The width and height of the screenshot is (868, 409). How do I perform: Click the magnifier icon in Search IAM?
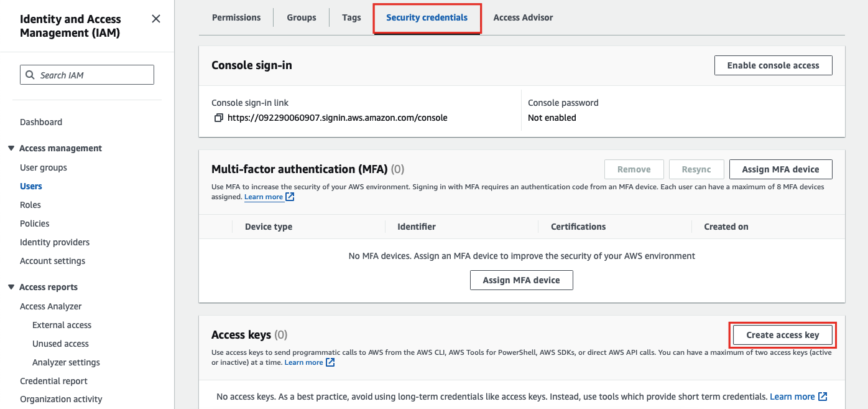click(x=30, y=75)
